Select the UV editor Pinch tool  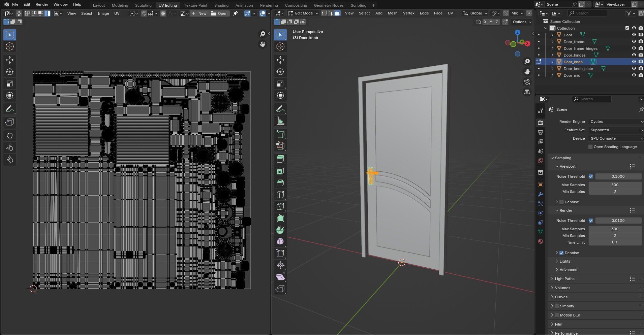point(10,159)
